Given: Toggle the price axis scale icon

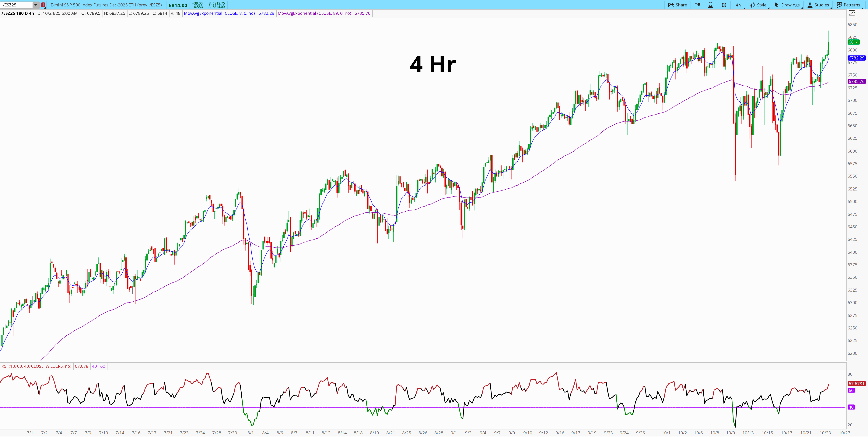Looking at the screenshot, I should tap(852, 13).
